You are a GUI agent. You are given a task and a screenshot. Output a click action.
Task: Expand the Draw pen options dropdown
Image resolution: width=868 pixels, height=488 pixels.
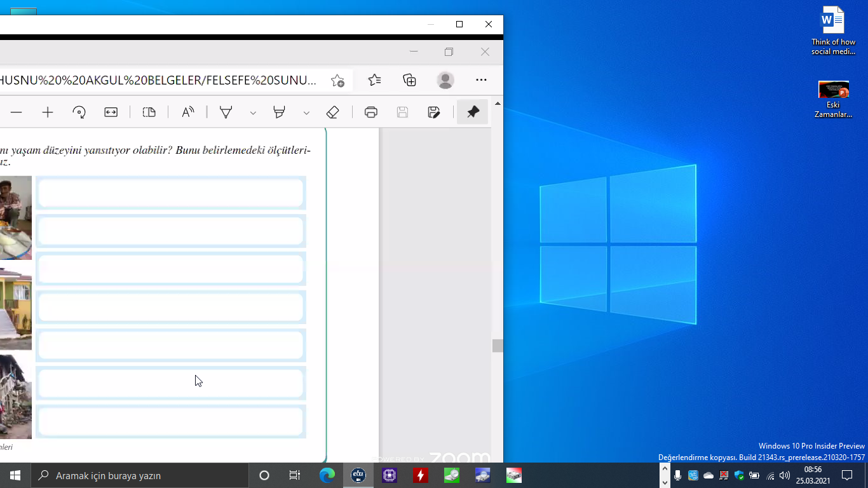253,113
